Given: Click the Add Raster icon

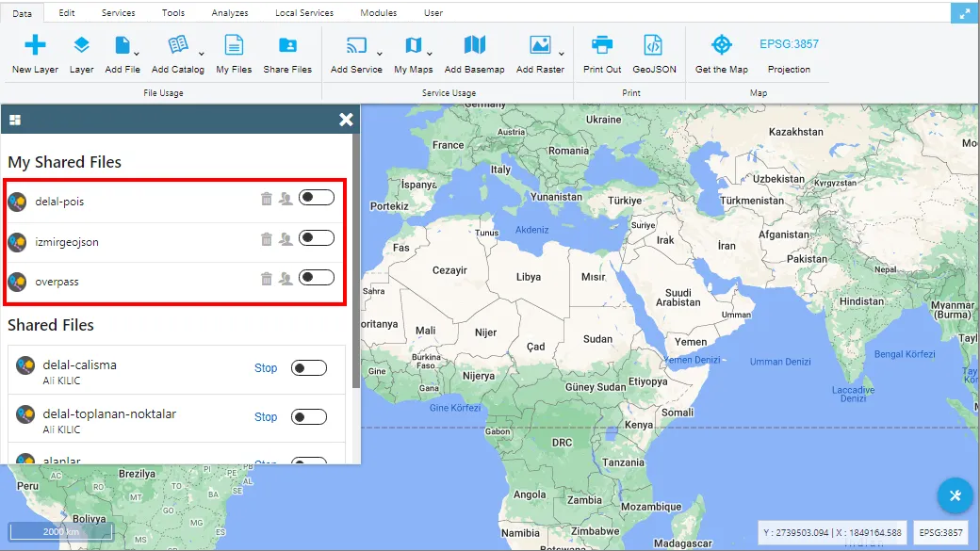Looking at the screenshot, I should 540,45.
